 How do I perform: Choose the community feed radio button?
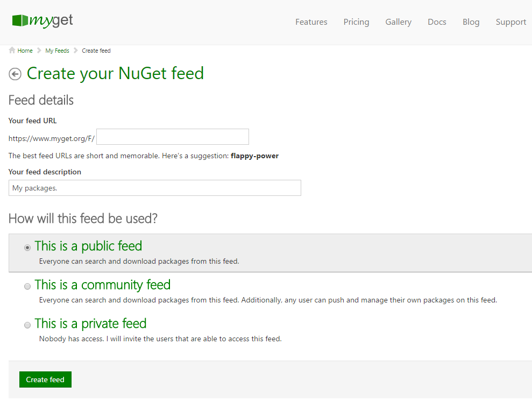point(27,286)
